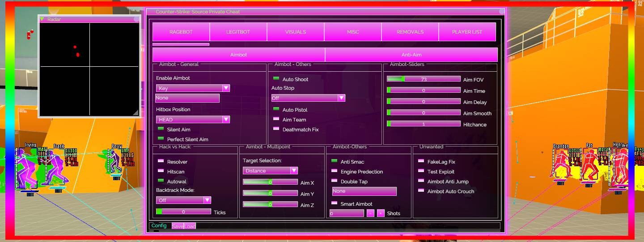Switch to the Anti-Aim sub-tab
Image resolution: width=644 pixels, height=242 pixels.
tap(411, 55)
